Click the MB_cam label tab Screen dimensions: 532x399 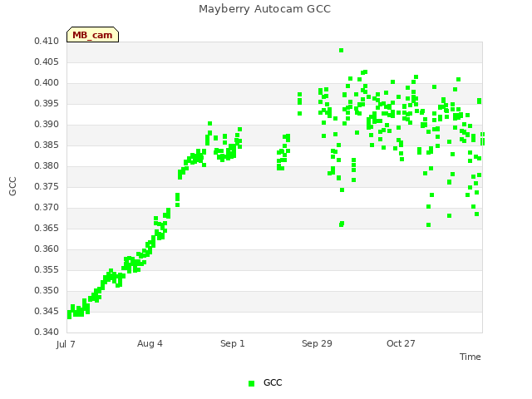[92, 35]
